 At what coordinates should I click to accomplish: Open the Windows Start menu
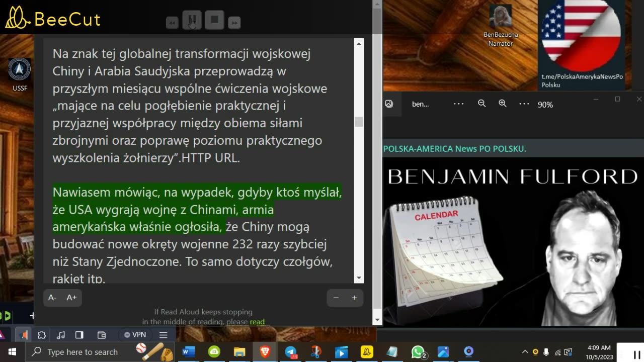pos(12,352)
